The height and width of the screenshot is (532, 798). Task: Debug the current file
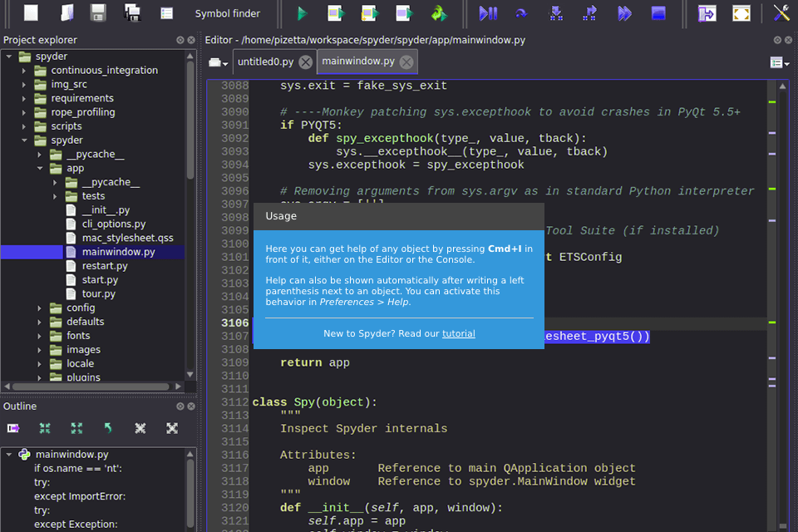pyautogui.click(x=488, y=12)
